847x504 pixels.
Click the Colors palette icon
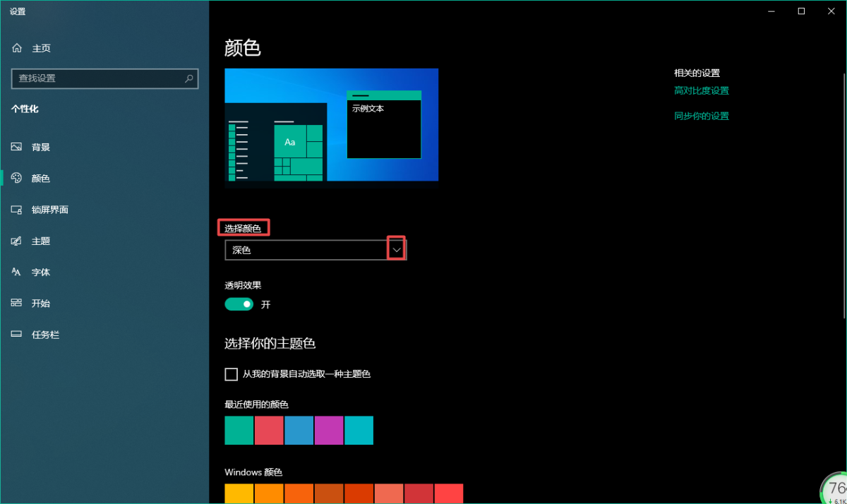pos(17,179)
